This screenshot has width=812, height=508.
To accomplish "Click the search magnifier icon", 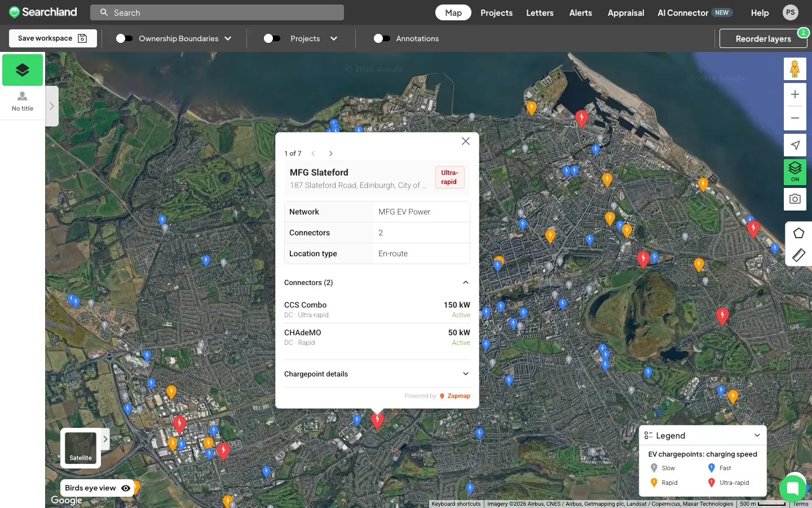I will pos(104,12).
